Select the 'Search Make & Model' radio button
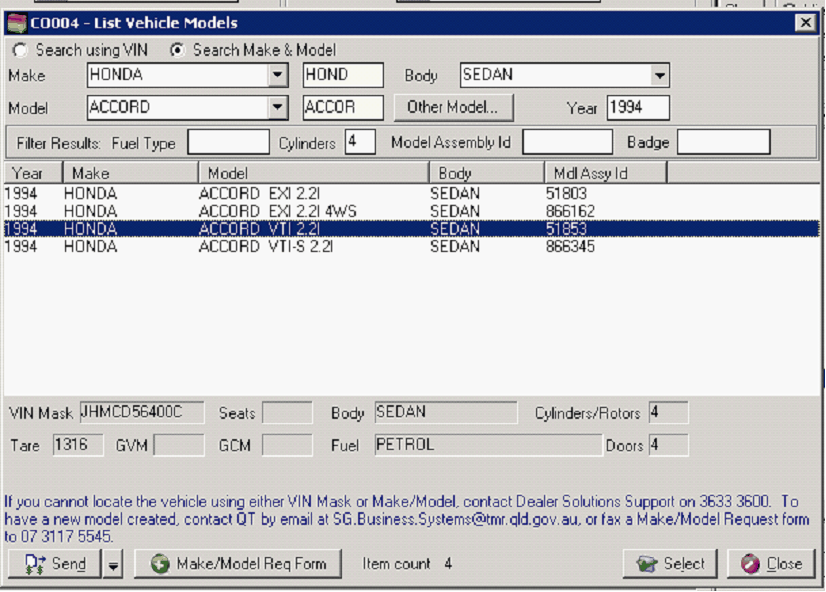 [178, 50]
